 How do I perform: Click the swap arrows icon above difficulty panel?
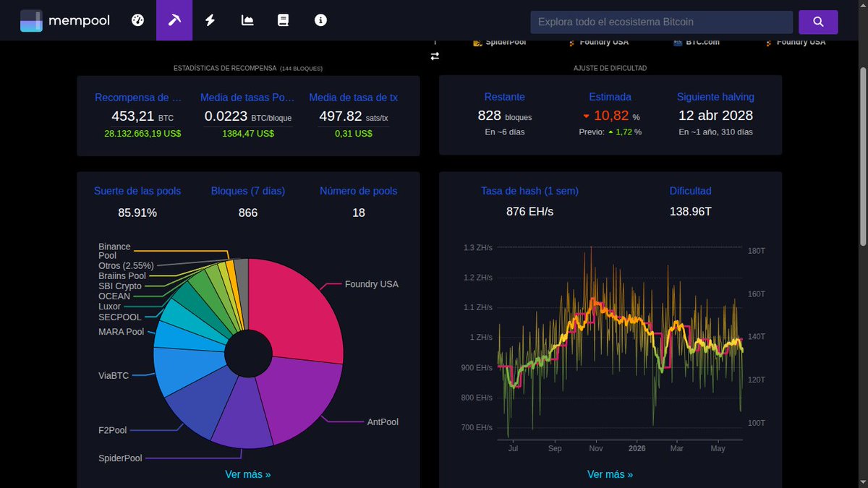click(435, 56)
